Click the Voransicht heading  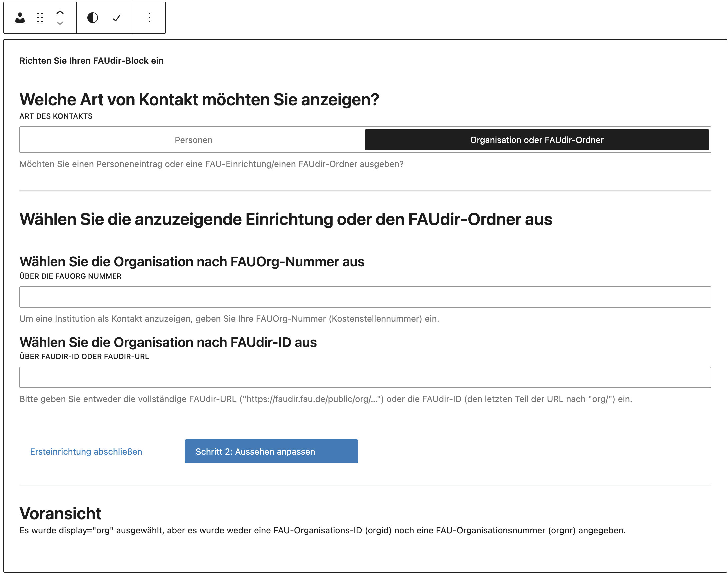tap(60, 513)
